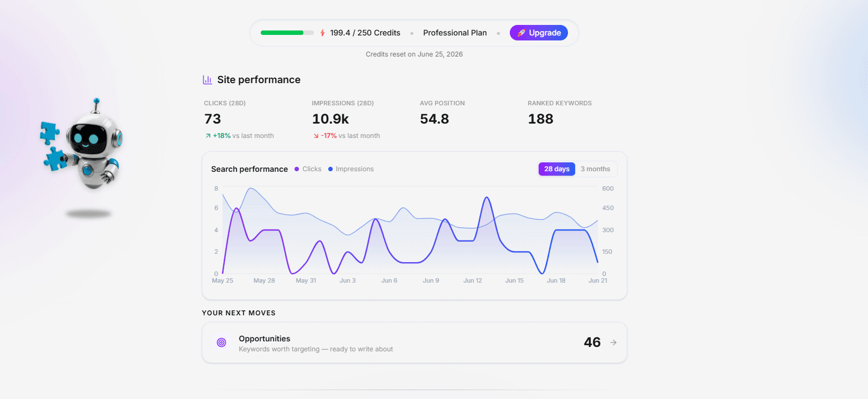868x399 pixels.
Task: Click the red down-arrow trend icon
Action: click(x=316, y=136)
